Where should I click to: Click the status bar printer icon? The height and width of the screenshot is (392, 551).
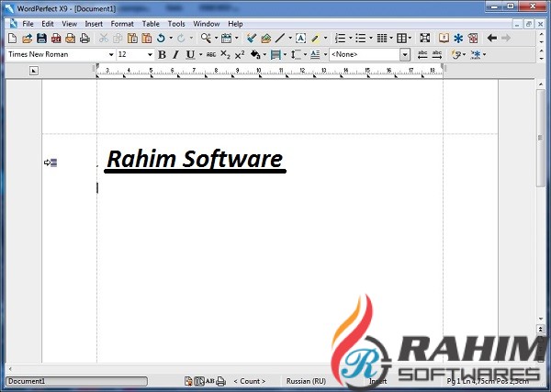(x=220, y=381)
